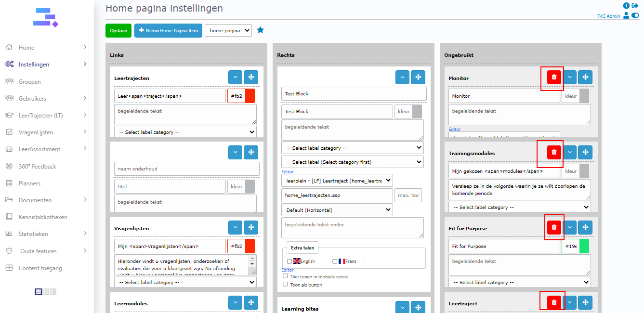
Task: Open Instellingen in the sidebar
Action: [34, 65]
